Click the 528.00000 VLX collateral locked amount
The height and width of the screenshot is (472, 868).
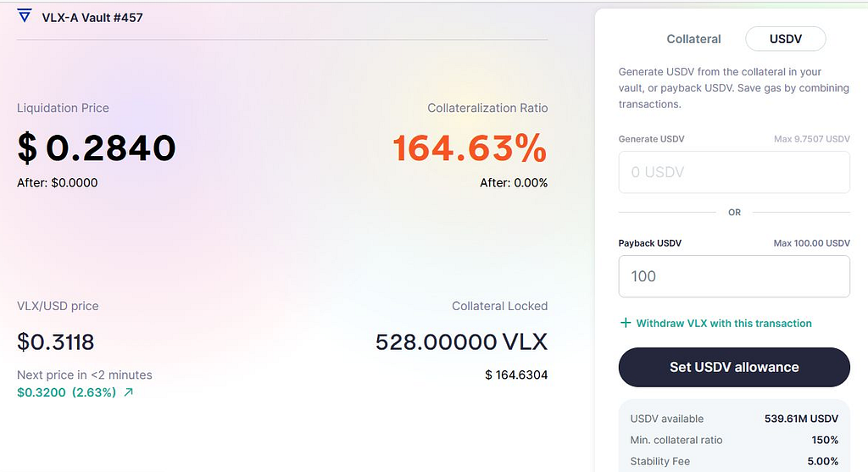[461, 342]
